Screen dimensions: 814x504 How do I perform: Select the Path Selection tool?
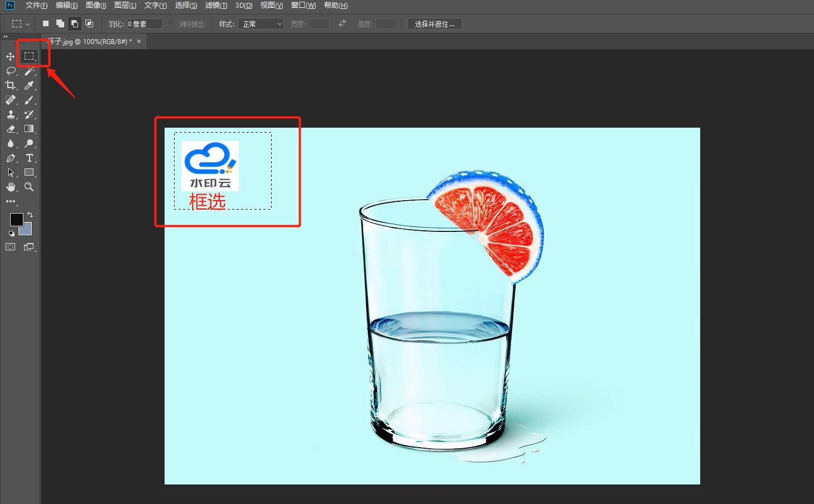pos(11,172)
